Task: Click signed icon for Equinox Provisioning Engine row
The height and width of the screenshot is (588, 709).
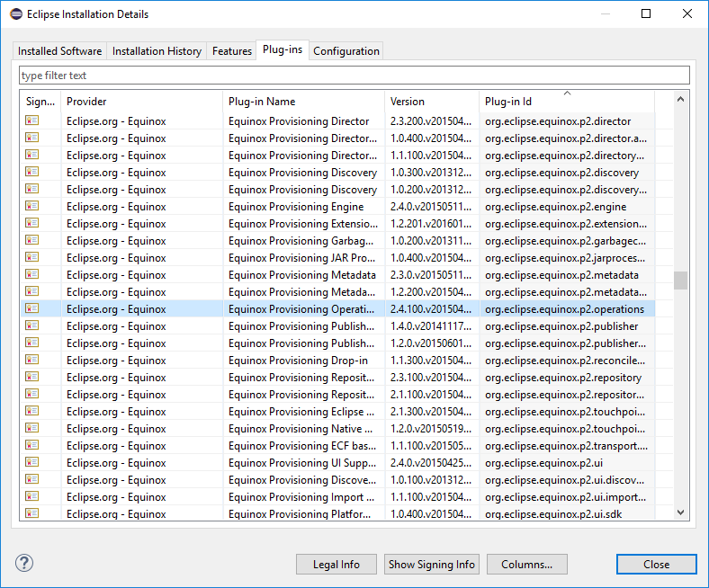Action: tap(32, 206)
